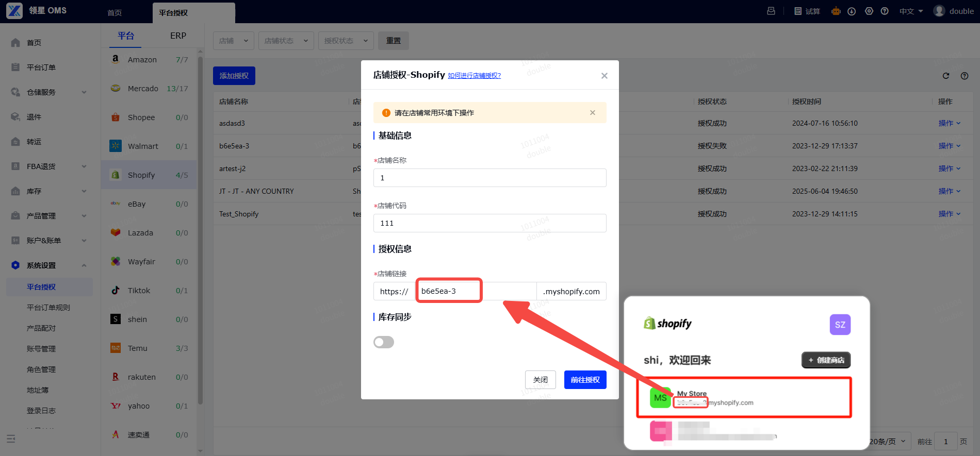Select the Lazada platform entry
The width and height of the screenshot is (980, 456).
coord(149,233)
